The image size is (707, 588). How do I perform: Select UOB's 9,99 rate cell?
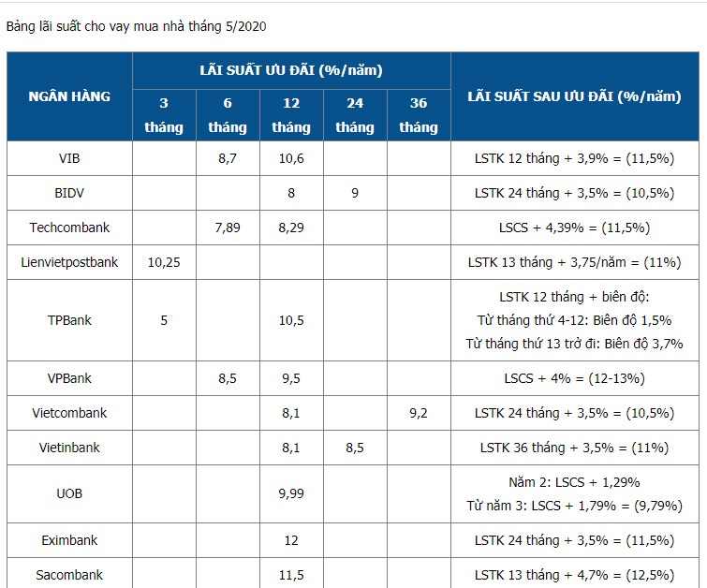click(x=291, y=493)
